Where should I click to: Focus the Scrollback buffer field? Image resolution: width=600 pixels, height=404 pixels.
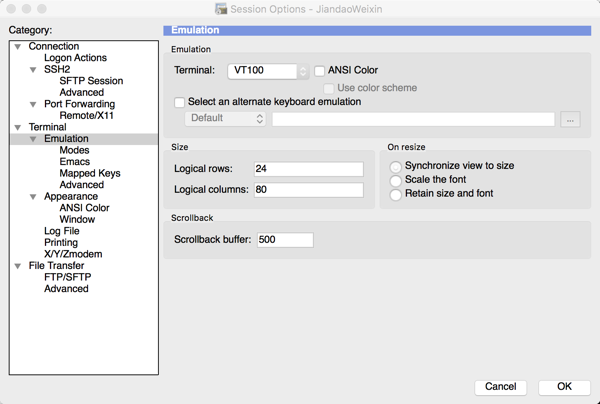285,240
